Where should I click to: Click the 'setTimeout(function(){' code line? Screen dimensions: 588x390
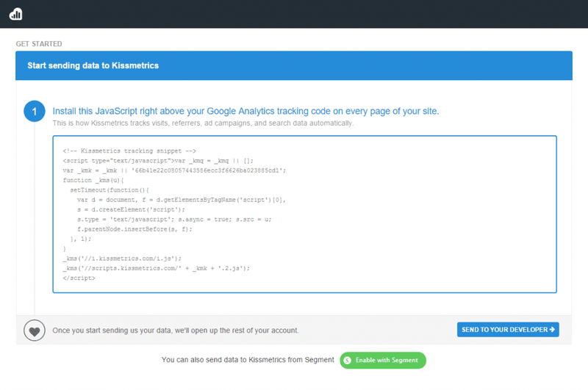(x=110, y=190)
